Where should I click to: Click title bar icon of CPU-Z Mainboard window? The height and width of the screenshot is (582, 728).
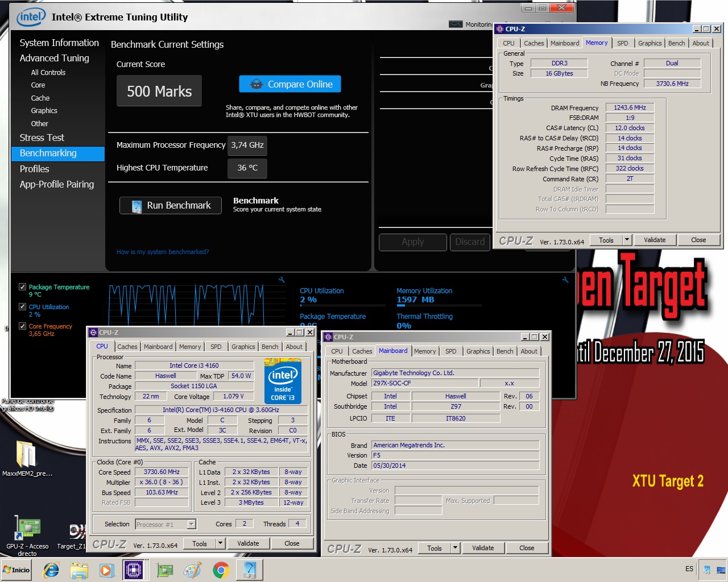(329, 337)
